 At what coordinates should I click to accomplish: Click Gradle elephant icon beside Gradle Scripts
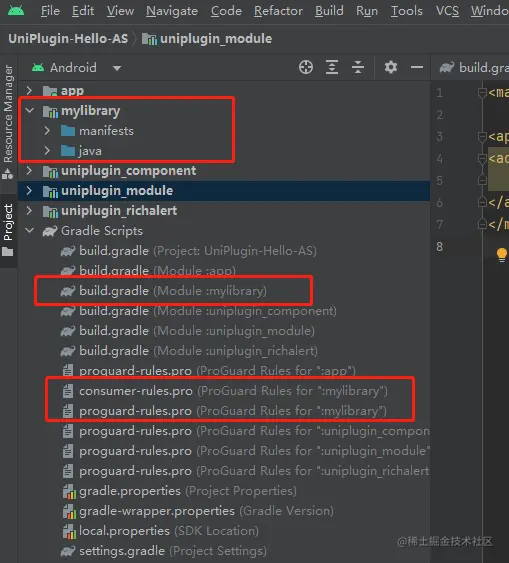(50, 231)
